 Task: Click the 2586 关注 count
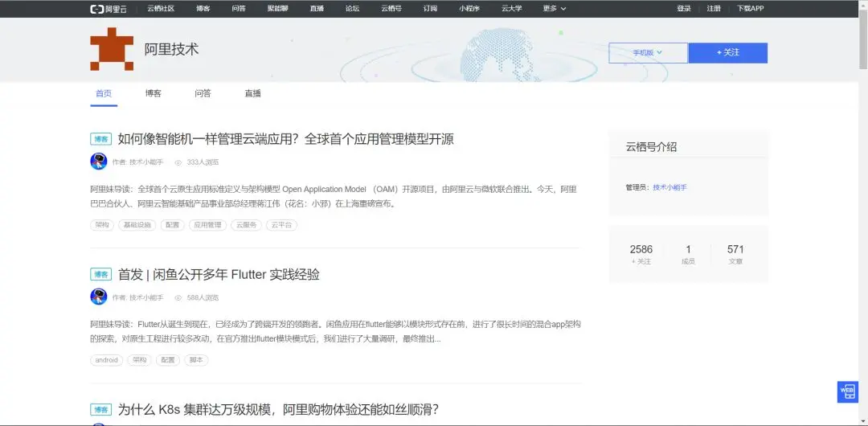[641, 254]
